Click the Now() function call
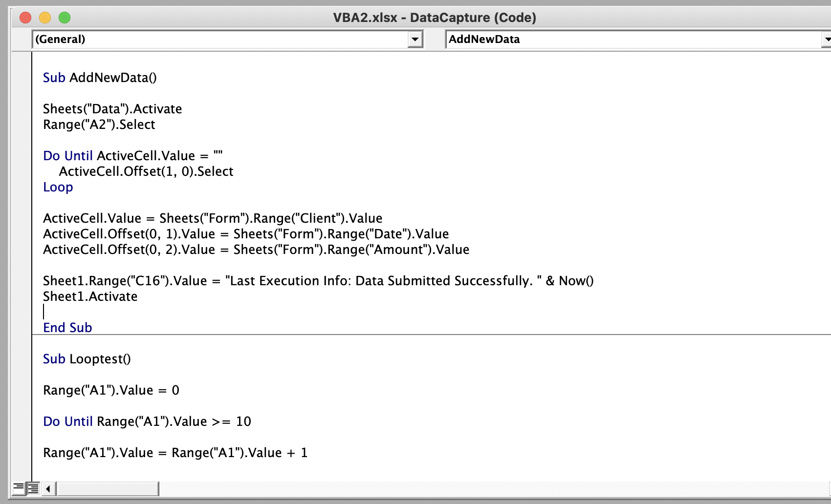831x504 pixels. pos(576,281)
